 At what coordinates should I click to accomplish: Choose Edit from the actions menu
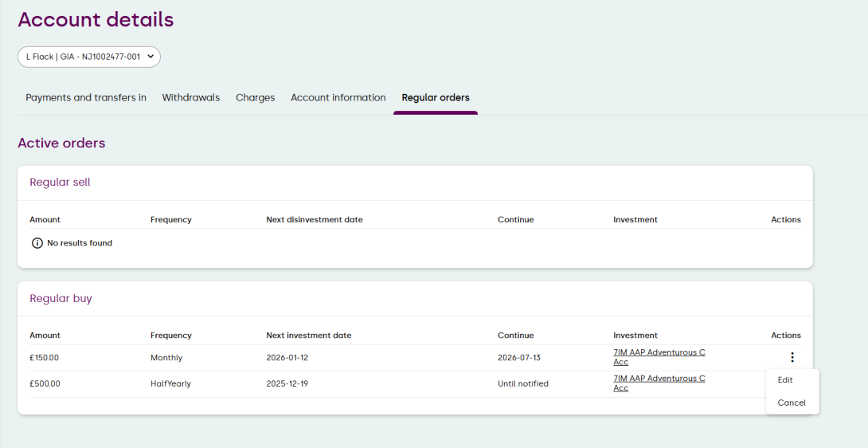pyautogui.click(x=785, y=380)
